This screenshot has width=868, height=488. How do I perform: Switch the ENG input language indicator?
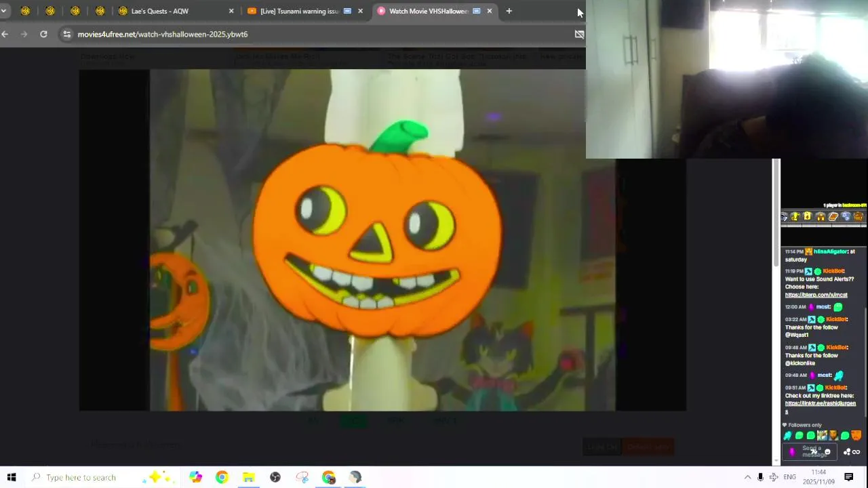click(x=789, y=477)
